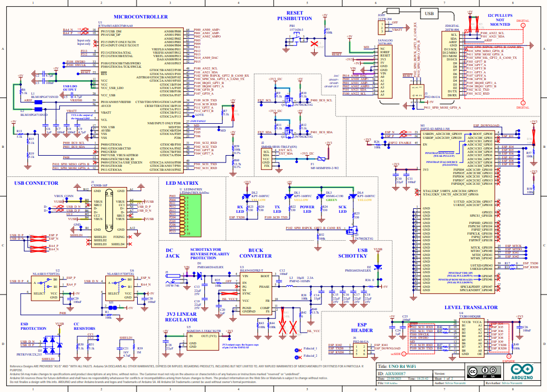Click the DL2 RX LED diode symbol
Image resolution: width=547 pixels, height=392 pixels.
point(247,196)
